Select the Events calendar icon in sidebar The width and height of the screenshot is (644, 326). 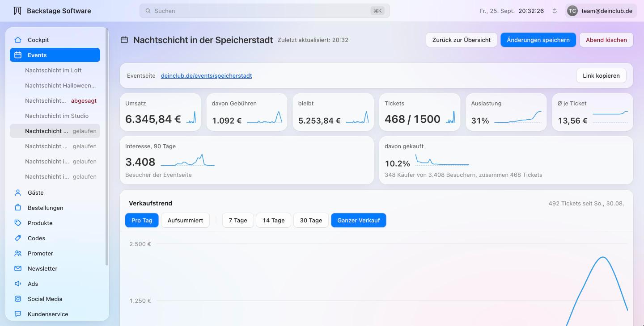coord(18,55)
